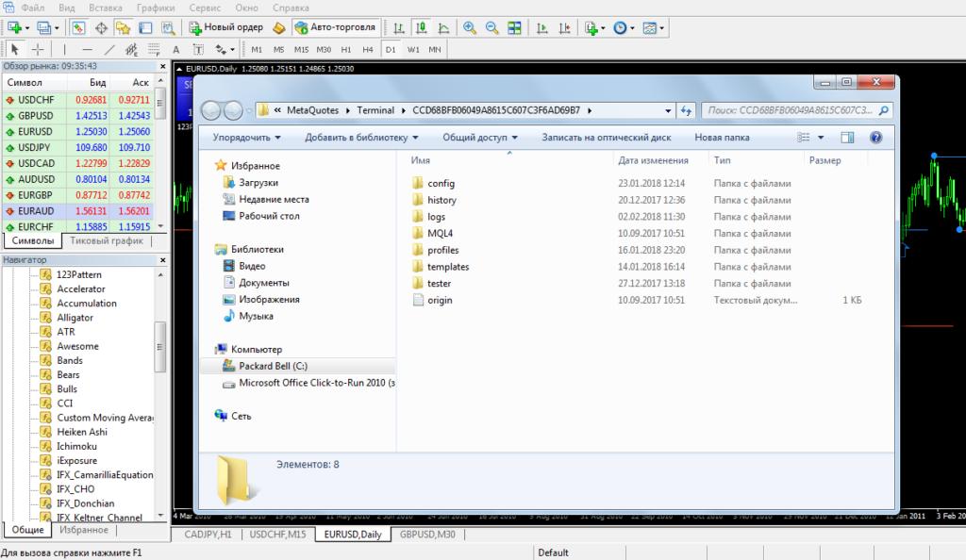
Task: Open Explorer help icon
Action: (x=875, y=138)
